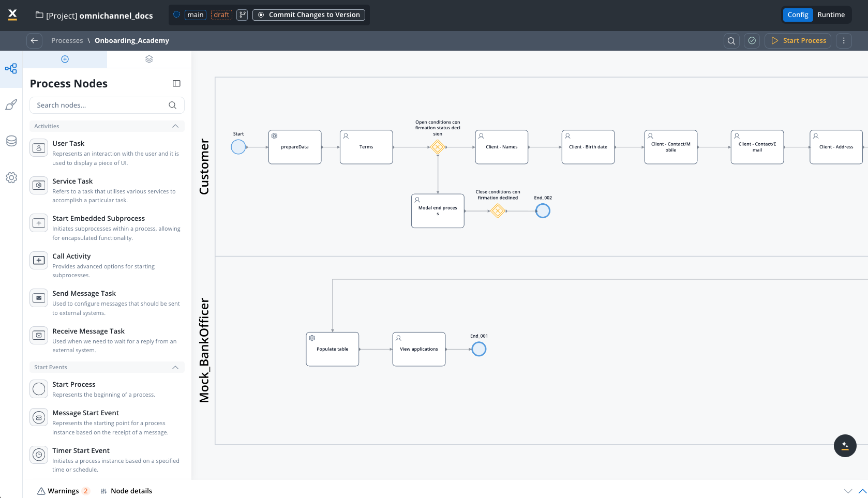Open the Warnings tab
The image size is (868, 498).
[x=63, y=491]
